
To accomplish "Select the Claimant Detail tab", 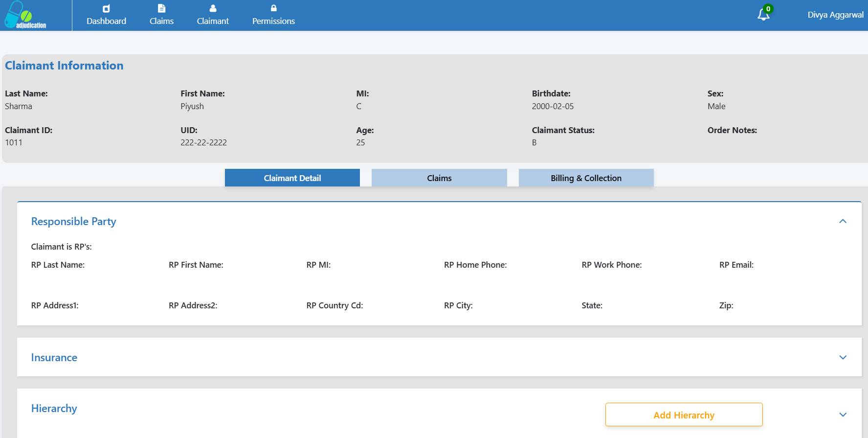I will (292, 178).
